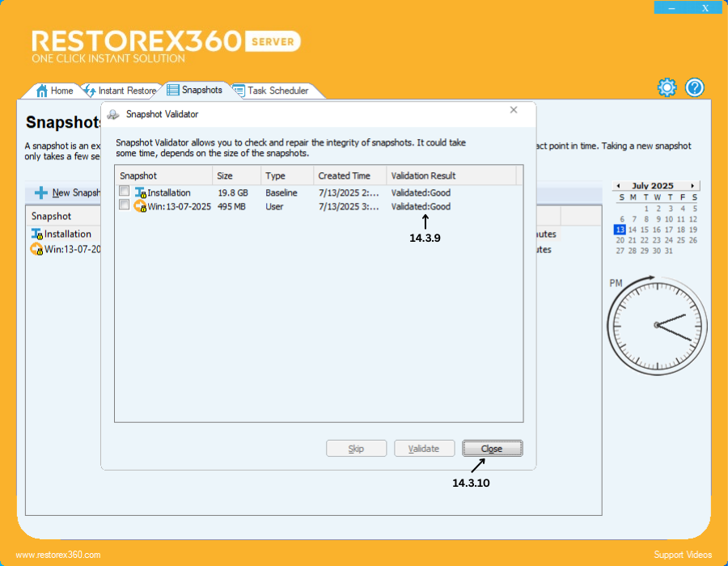This screenshot has height=566, width=728.
Task: Click Win:13-07-2025 row's Validated:Good result
Action: click(421, 206)
